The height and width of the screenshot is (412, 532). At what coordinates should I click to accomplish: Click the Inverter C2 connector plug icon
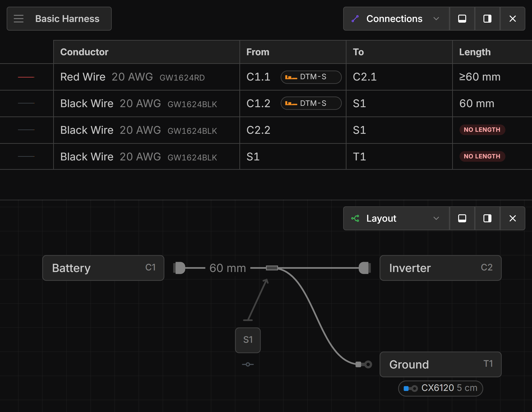tap(365, 268)
